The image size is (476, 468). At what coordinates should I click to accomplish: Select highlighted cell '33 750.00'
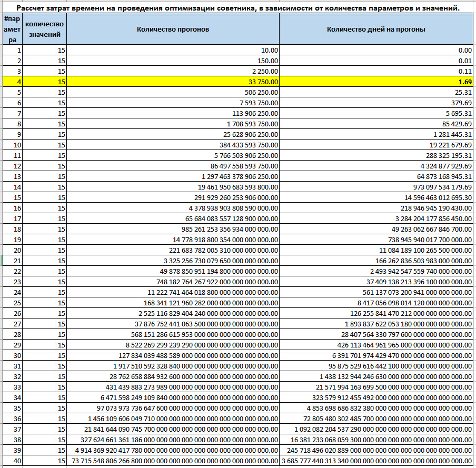tap(173, 82)
